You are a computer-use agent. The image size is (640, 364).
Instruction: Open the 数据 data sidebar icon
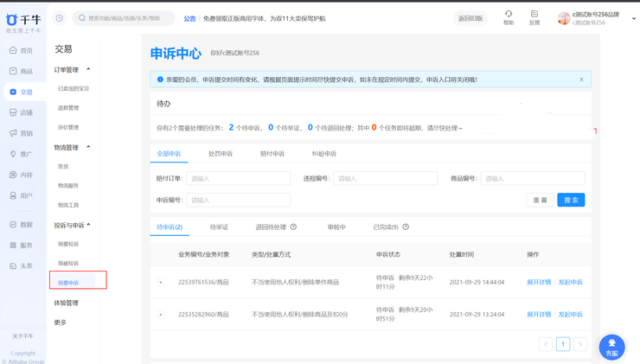pos(13,225)
